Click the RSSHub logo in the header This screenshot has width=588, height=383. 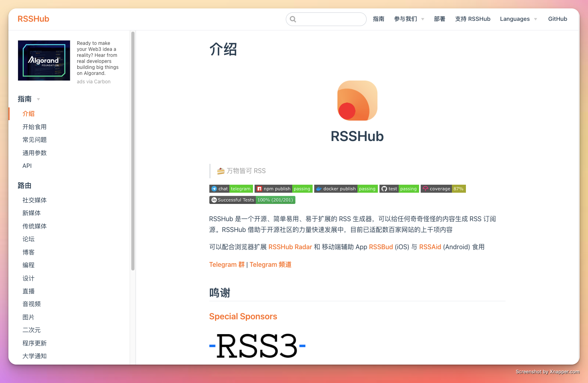tap(33, 18)
